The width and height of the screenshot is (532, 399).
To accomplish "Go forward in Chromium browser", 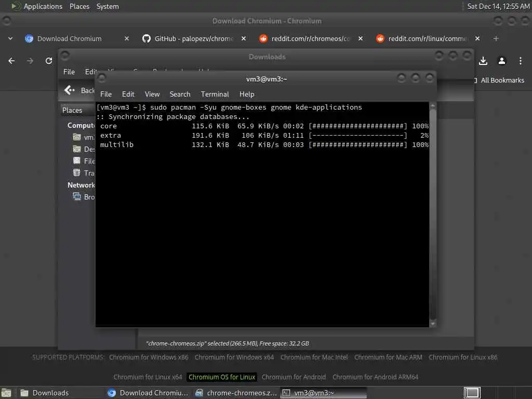I will pos(30,61).
